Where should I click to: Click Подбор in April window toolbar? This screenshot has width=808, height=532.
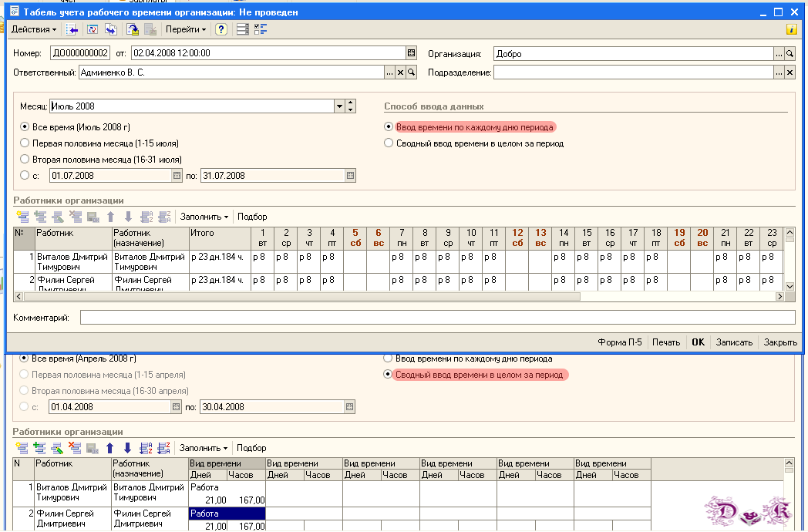pos(251,448)
